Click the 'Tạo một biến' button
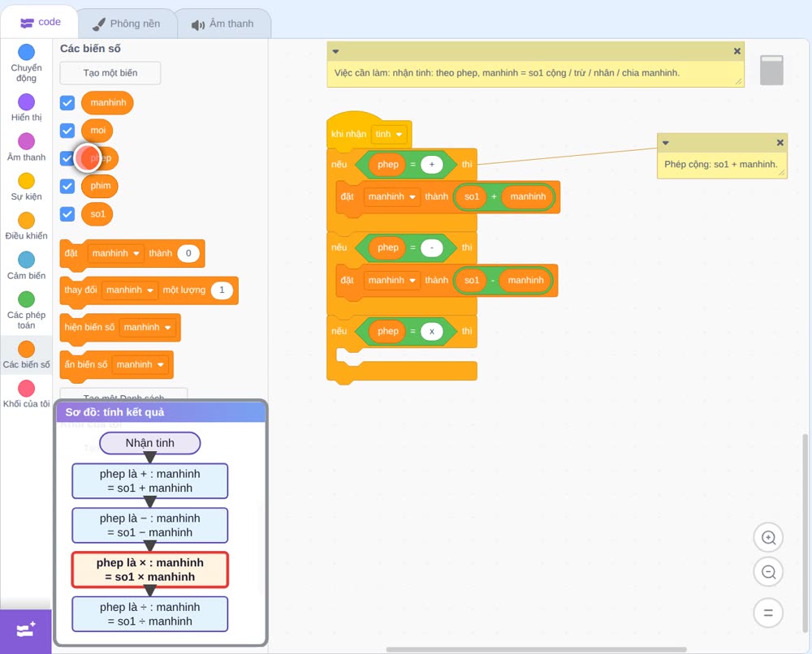The height and width of the screenshot is (654, 812). point(110,73)
